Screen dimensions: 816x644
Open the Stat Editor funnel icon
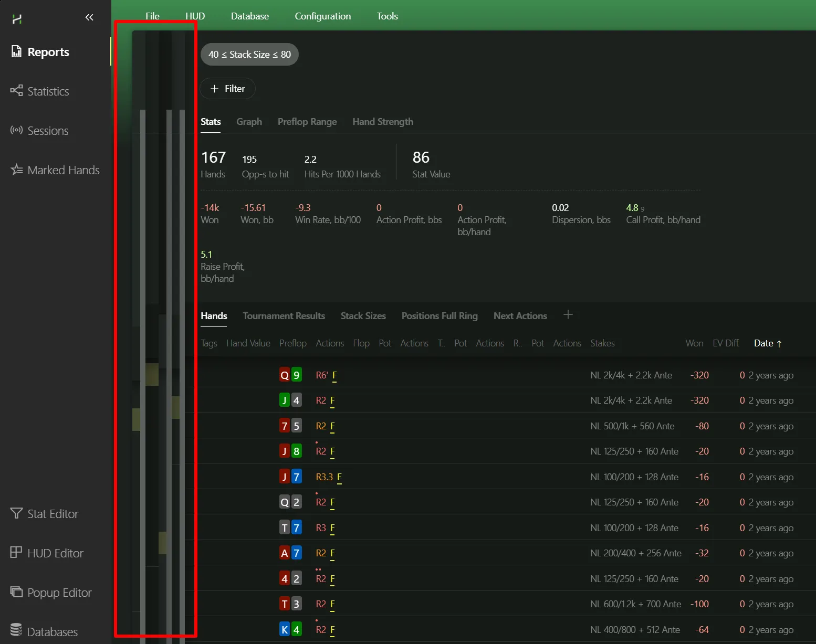click(17, 513)
